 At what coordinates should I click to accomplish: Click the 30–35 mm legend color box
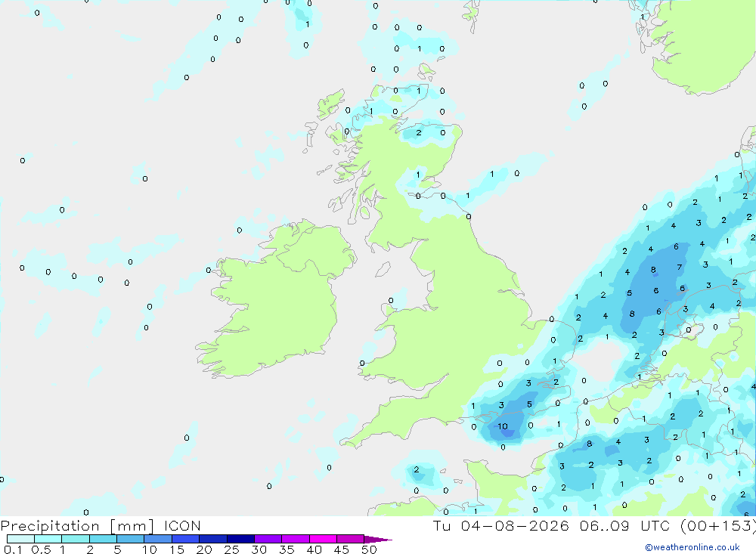(268, 539)
